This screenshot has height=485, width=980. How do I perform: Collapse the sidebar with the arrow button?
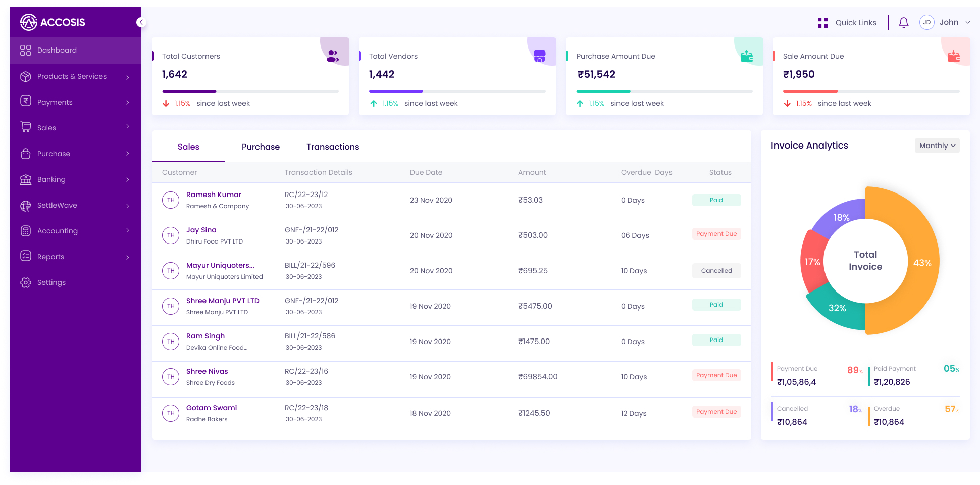(141, 22)
